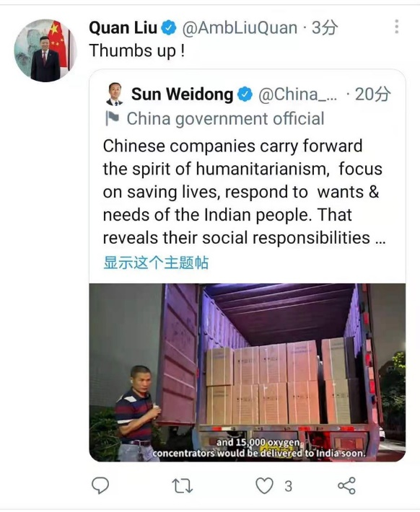This screenshot has width=420, height=512.
Task: Open the 20分 quoted tweet timestamp
Action: click(373, 94)
